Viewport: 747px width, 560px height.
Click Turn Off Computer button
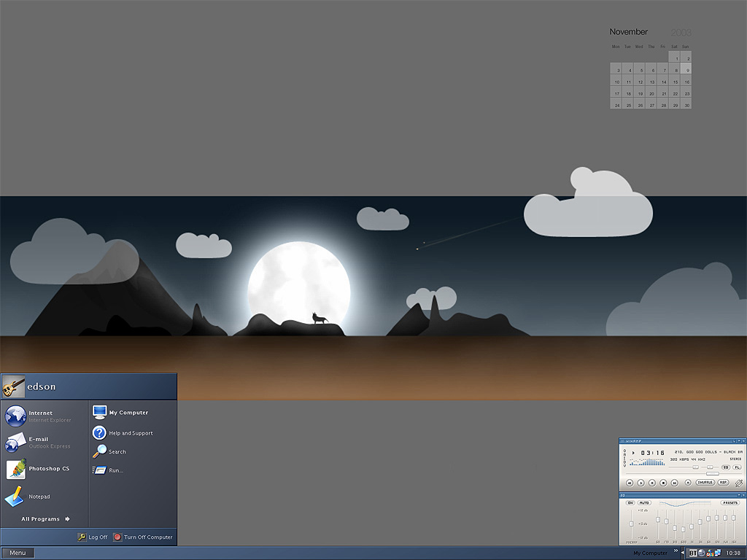(143, 537)
